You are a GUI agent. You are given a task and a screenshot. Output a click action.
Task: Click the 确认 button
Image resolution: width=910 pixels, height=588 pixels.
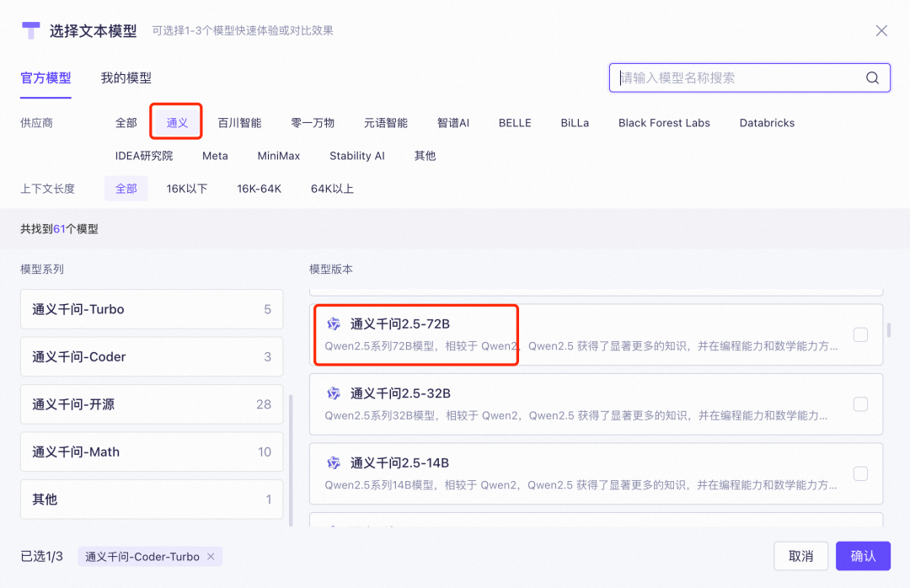coord(863,556)
